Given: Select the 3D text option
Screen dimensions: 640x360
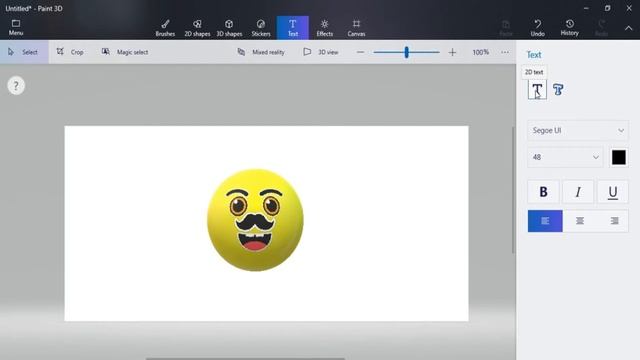Looking at the screenshot, I should [558, 89].
